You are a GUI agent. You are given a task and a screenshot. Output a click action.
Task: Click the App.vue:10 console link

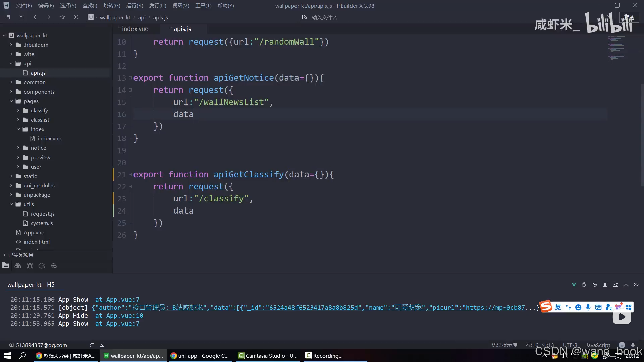[119, 316]
